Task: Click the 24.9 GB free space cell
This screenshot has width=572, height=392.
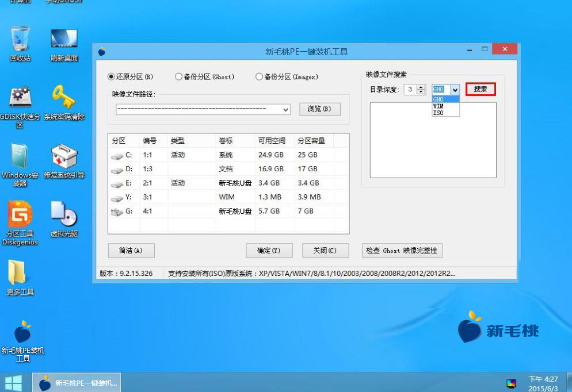Action: tap(271, 155)
